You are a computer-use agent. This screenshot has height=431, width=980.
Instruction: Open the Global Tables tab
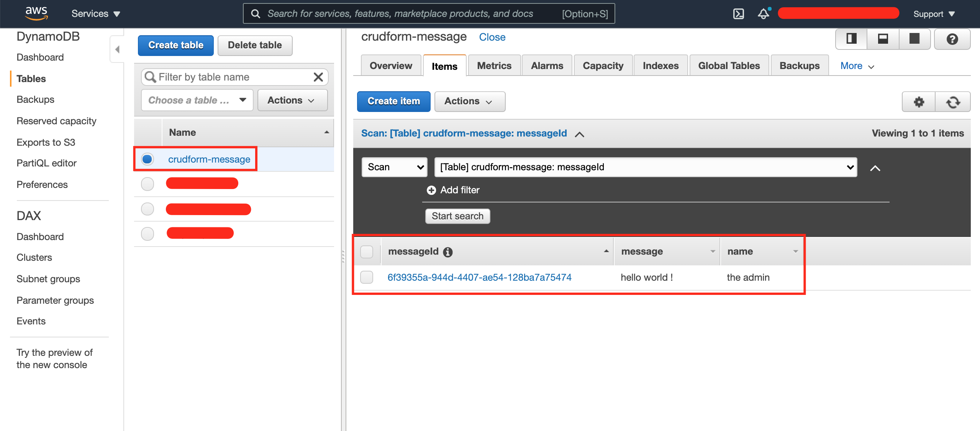click(729, 65)
